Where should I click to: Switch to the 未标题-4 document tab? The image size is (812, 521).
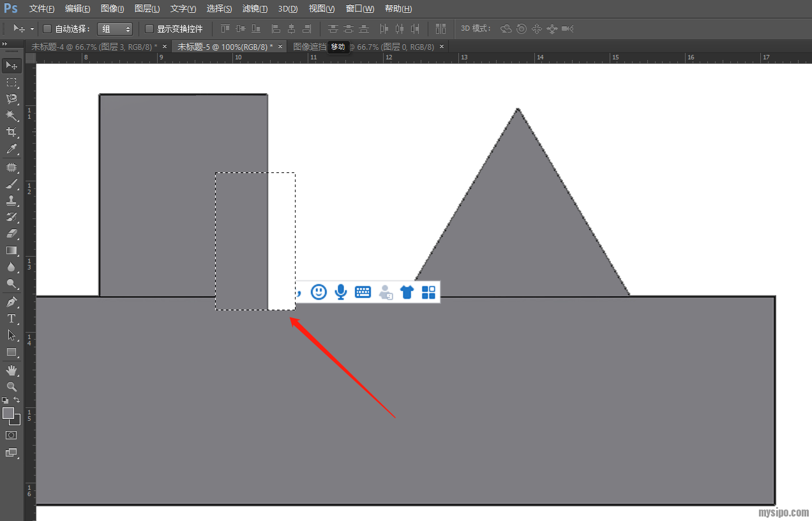coord(94,47)
